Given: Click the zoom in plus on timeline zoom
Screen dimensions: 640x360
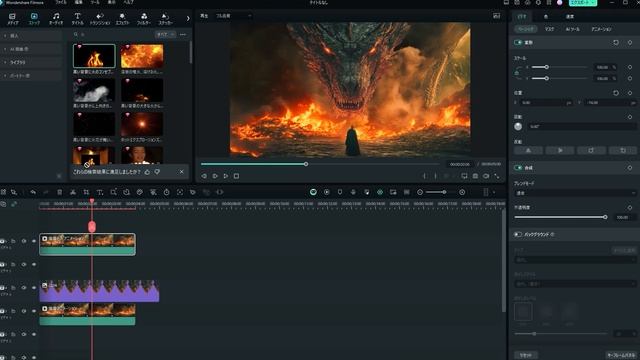Looking at the screenshot, I should pos(462,192).
